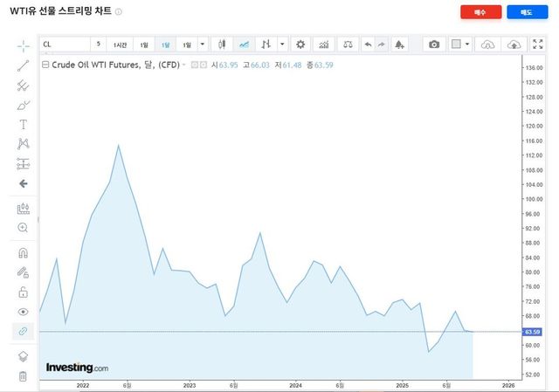Switch to candlestick chart style
Image resolution: width=559 pixels, height=392 pixels.
222,45
